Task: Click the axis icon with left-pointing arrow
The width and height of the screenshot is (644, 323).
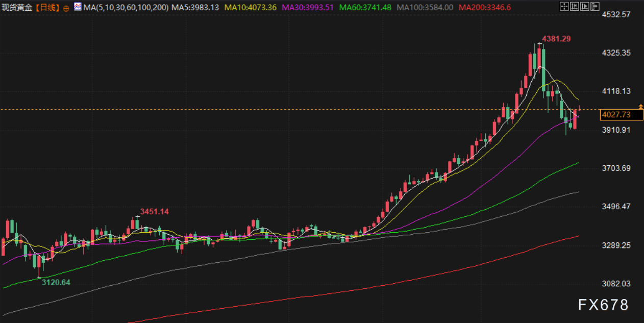Action: click(574, 7)
